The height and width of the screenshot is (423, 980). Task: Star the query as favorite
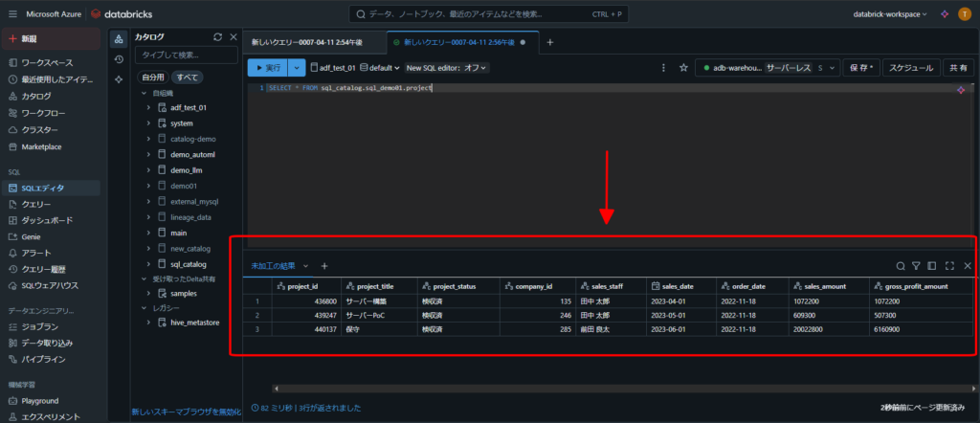click(x=683, y=68)
